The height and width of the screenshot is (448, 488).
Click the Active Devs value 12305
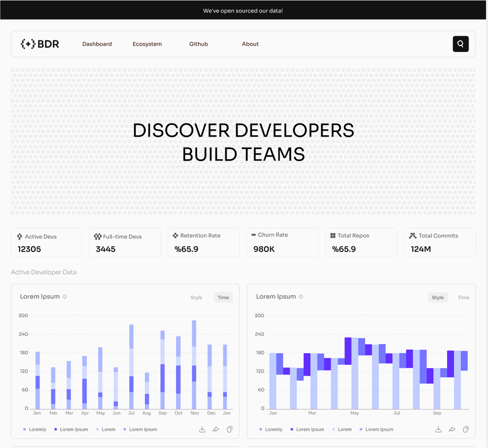[29, 249]
